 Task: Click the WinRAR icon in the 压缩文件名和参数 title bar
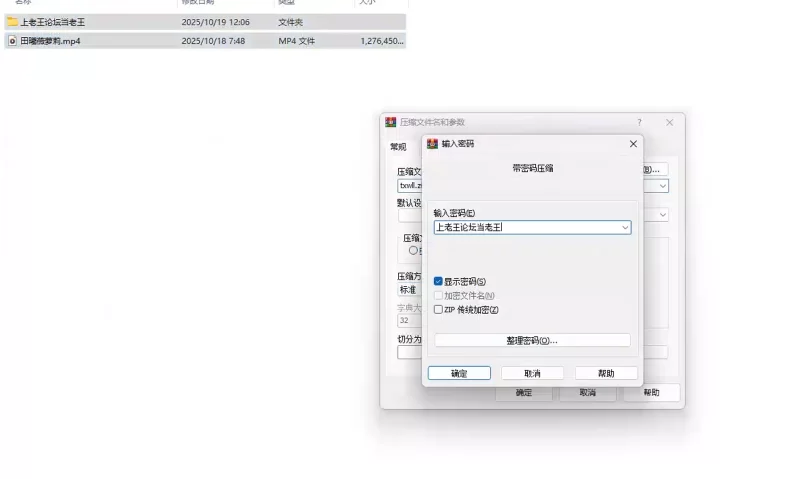(391, 122)
